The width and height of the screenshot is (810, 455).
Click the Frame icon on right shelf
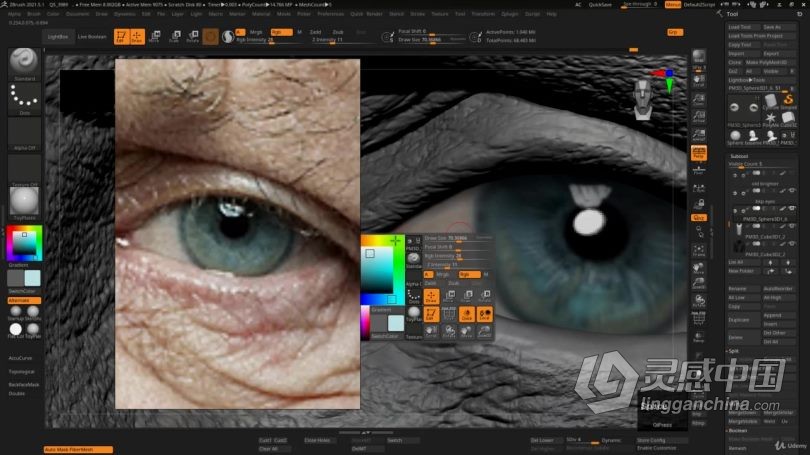tap(698, 251)
